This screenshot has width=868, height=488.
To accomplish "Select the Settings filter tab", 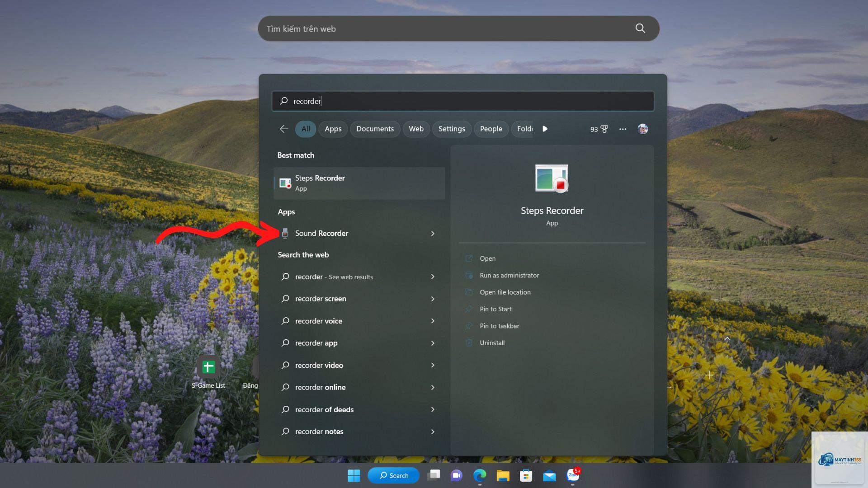I will 452,129.
